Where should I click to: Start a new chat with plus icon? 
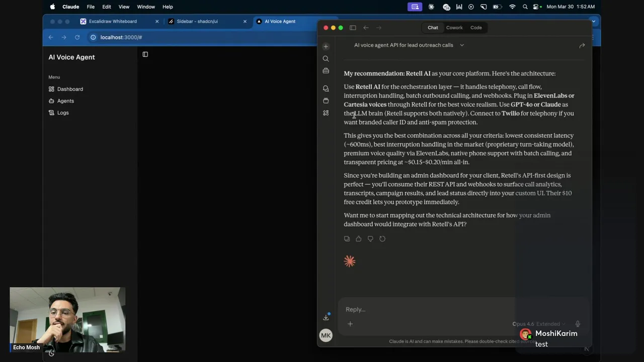click(x=326, y=47)
